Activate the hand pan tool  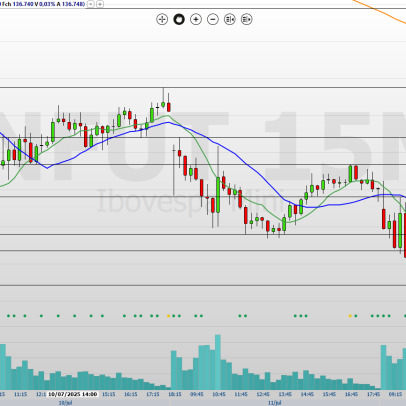pyautogui.click(x=179, y=19)
